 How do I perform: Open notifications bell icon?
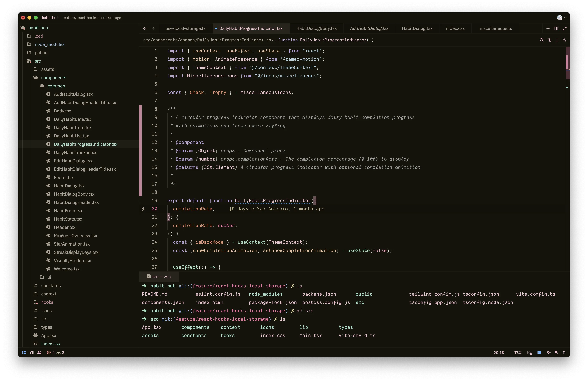click(564, 353)
